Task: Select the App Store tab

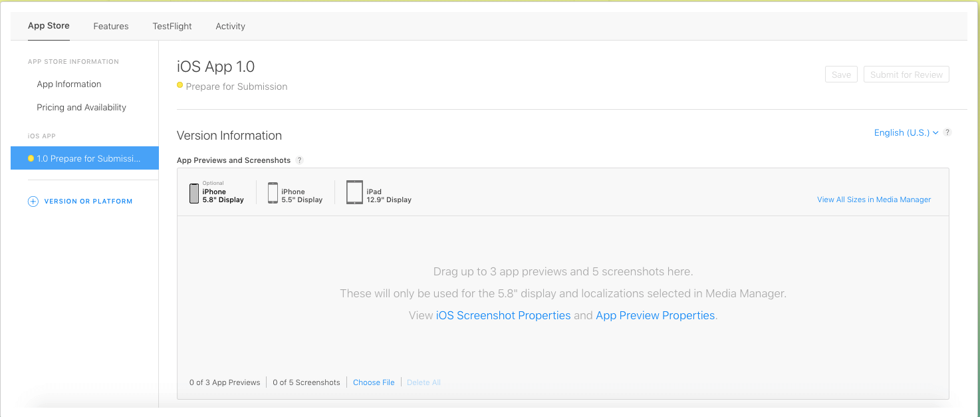Action: 49,26
